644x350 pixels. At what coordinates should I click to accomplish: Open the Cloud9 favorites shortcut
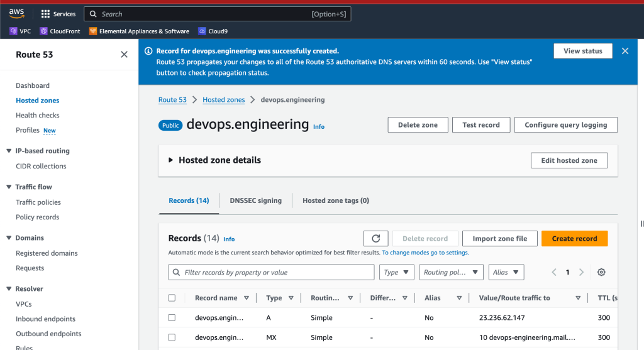(213, 31)
